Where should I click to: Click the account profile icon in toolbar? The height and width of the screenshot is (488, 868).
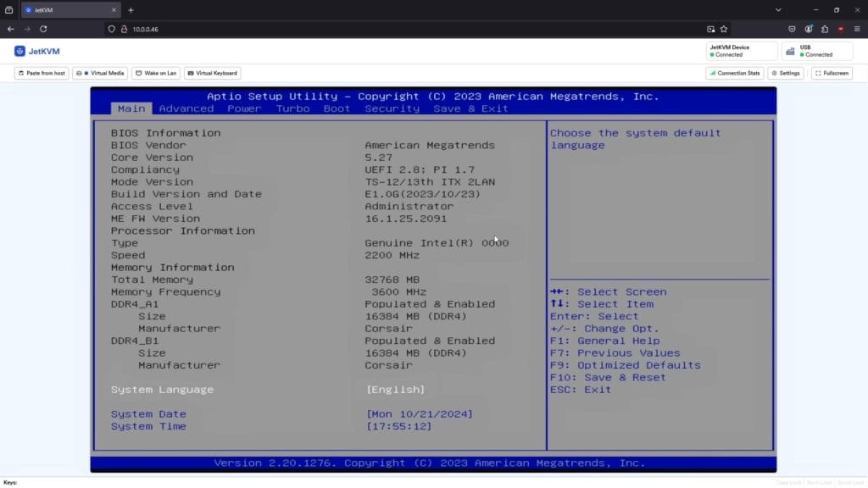pos(809,29)
